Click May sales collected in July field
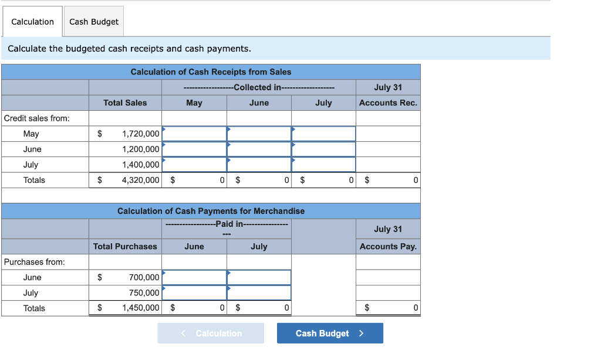The image size is (601, 364). point(323,134)
